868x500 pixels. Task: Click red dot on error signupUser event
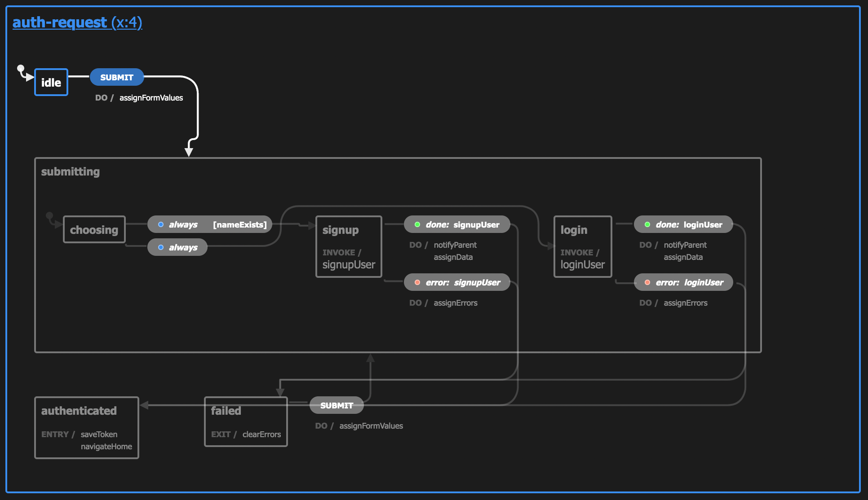[417, 282]
